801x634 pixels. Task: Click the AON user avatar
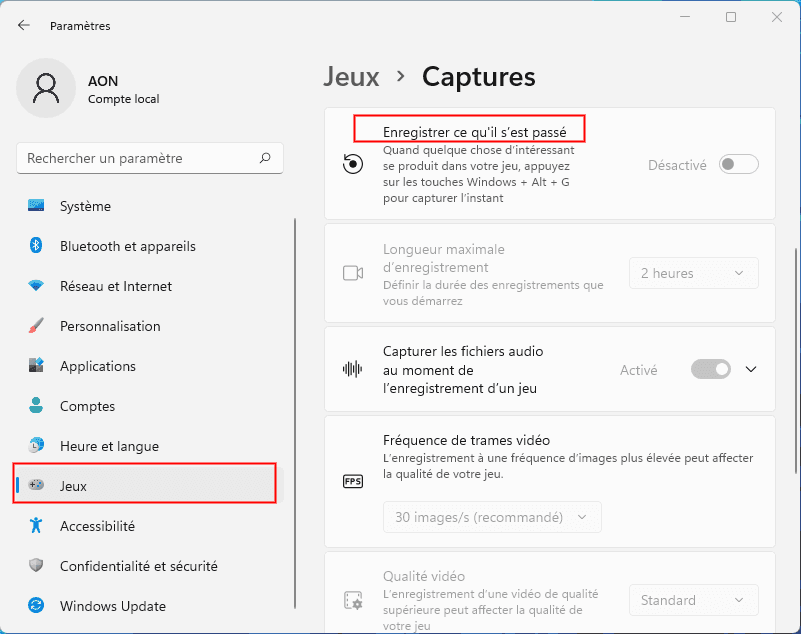click(46, 88)
